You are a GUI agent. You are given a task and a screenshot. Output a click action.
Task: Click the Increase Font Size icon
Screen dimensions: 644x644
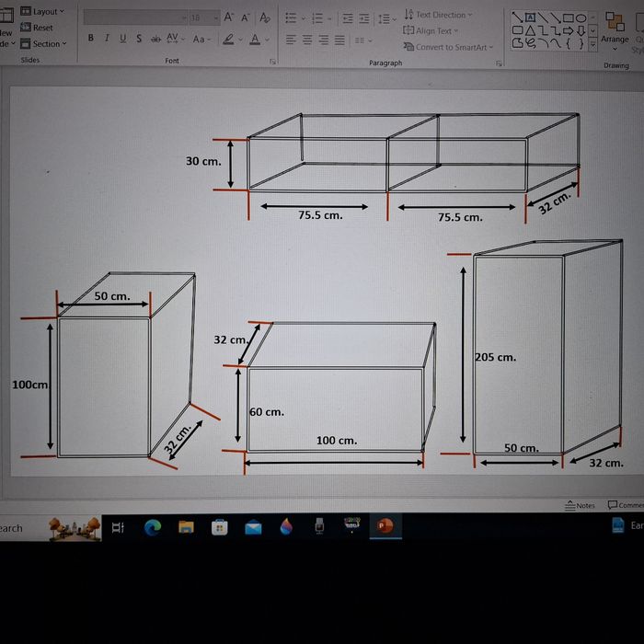(x=228, y=17)
